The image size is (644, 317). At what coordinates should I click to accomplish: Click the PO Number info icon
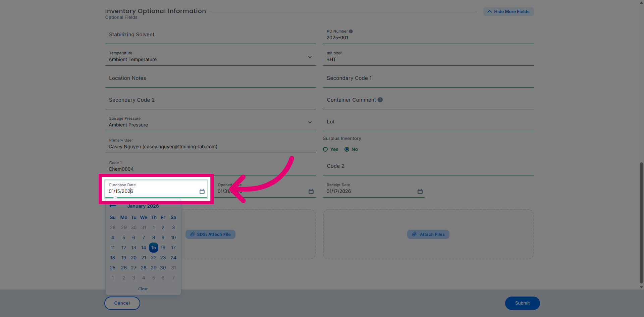pyautogui.click(x=351, y=31)
